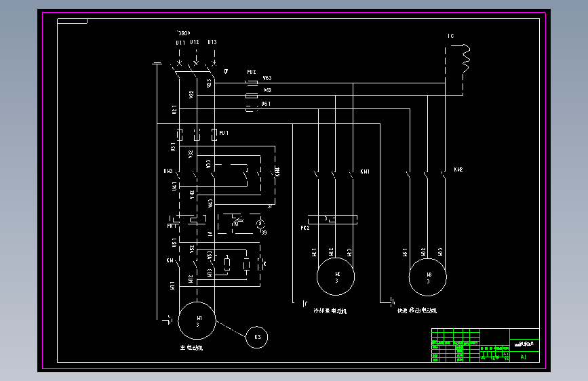Click the fuse symbol beside the V63 label
588x381 pixels.
pyautogui.click(x=252, y=83)
